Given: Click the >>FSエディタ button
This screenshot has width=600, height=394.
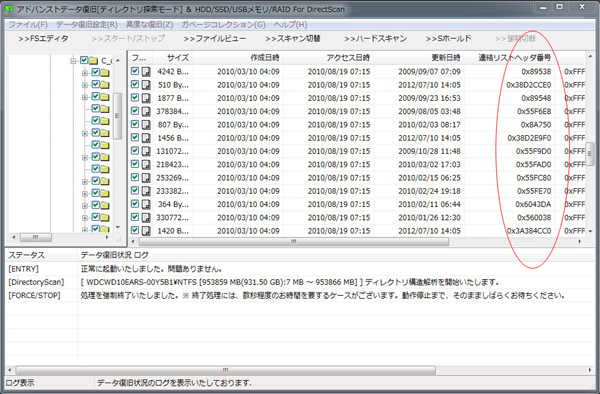Looking at the screenshot, I should pos(44,39).
